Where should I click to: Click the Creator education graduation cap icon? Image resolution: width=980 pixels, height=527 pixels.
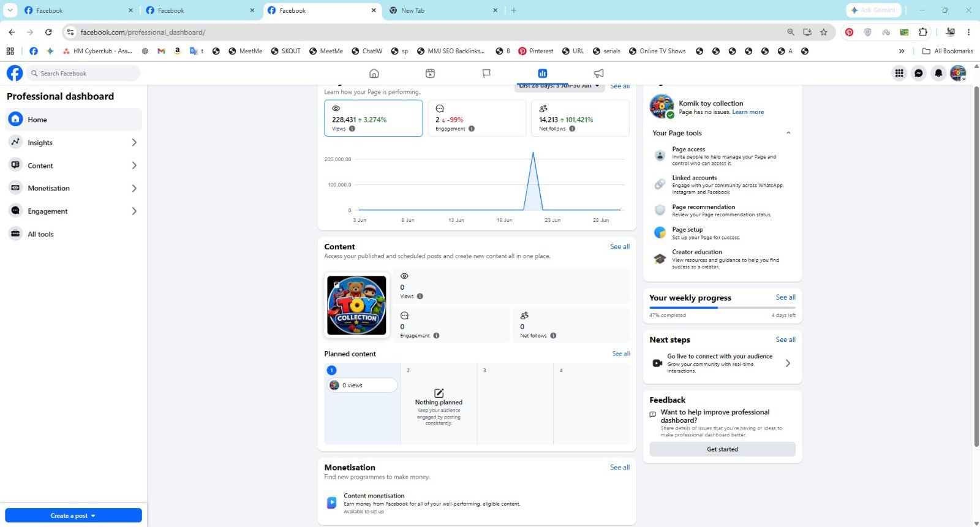click(660, 259)
